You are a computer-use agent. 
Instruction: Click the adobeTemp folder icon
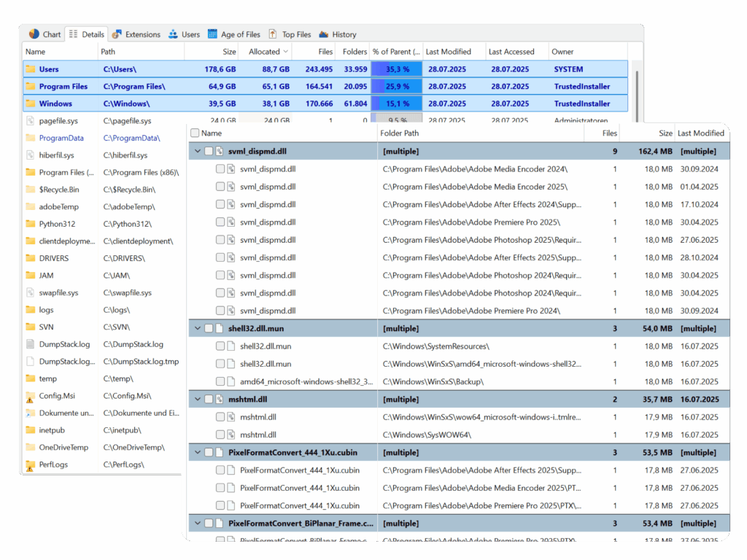[31, 206]
